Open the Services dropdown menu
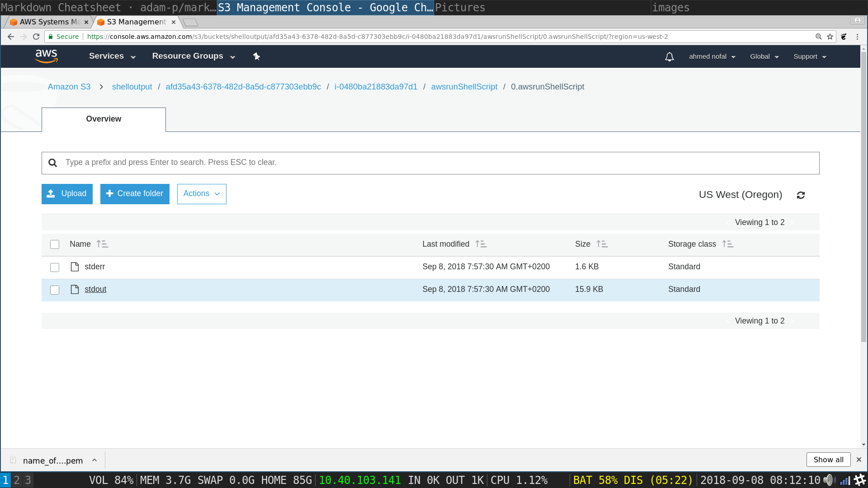 pos(112,56)
